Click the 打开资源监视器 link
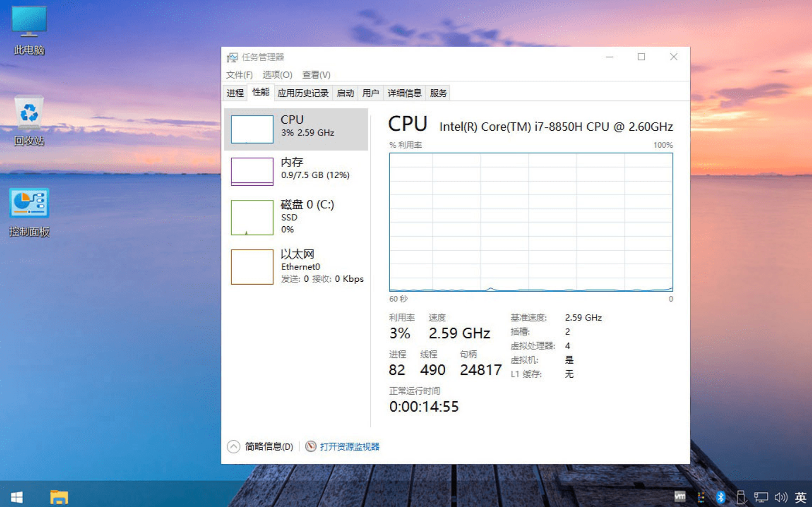The width and height of the screenshot is (812, 507). (x=349, y=447)
